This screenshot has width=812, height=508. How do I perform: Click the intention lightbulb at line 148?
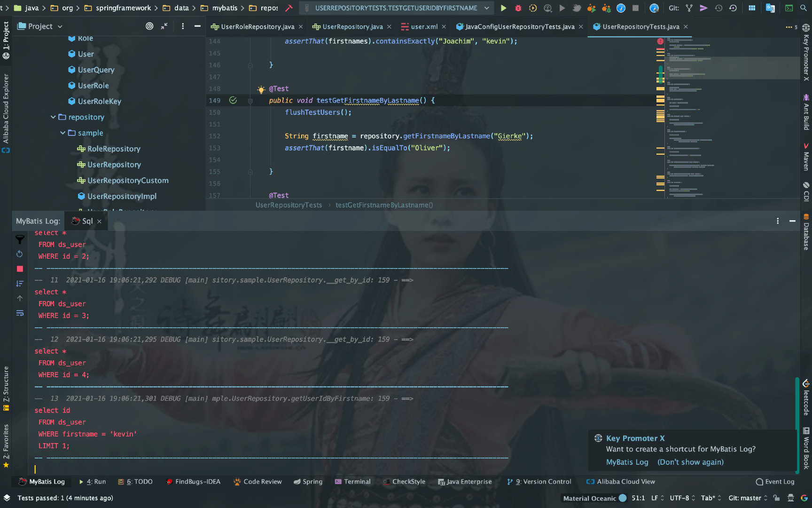point(261,89)
